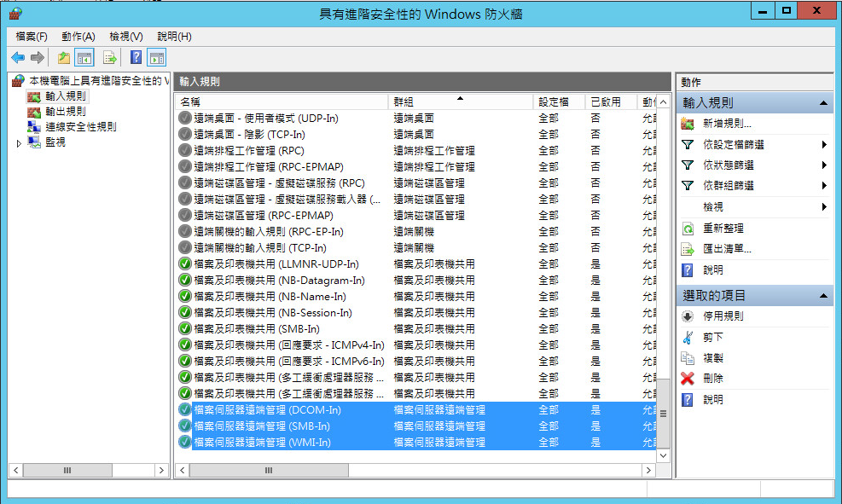Toggle the console tree pane toolbar icon
842x504 pixels.
[x=84, y=57]
